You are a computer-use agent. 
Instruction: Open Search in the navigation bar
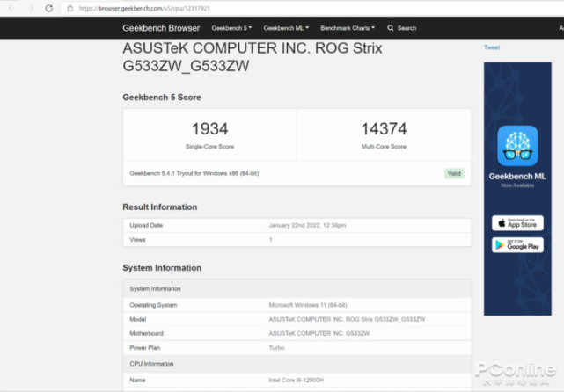[406, 28]
